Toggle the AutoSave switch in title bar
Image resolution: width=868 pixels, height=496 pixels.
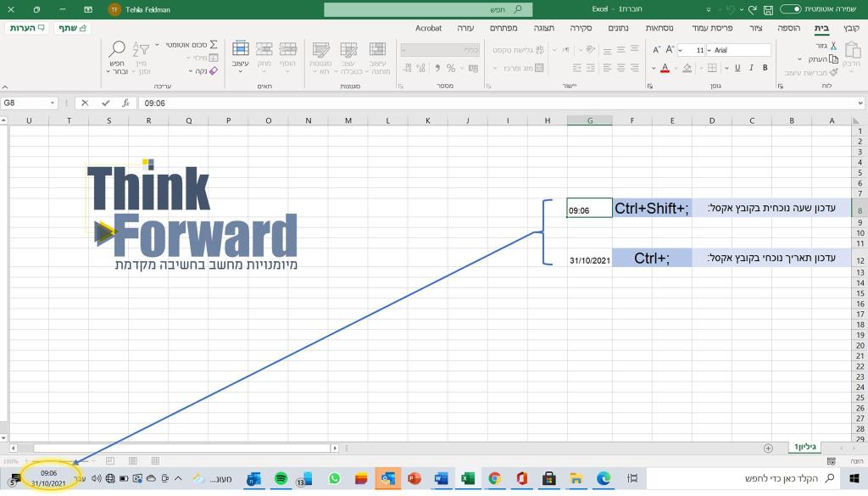(790, 9)
